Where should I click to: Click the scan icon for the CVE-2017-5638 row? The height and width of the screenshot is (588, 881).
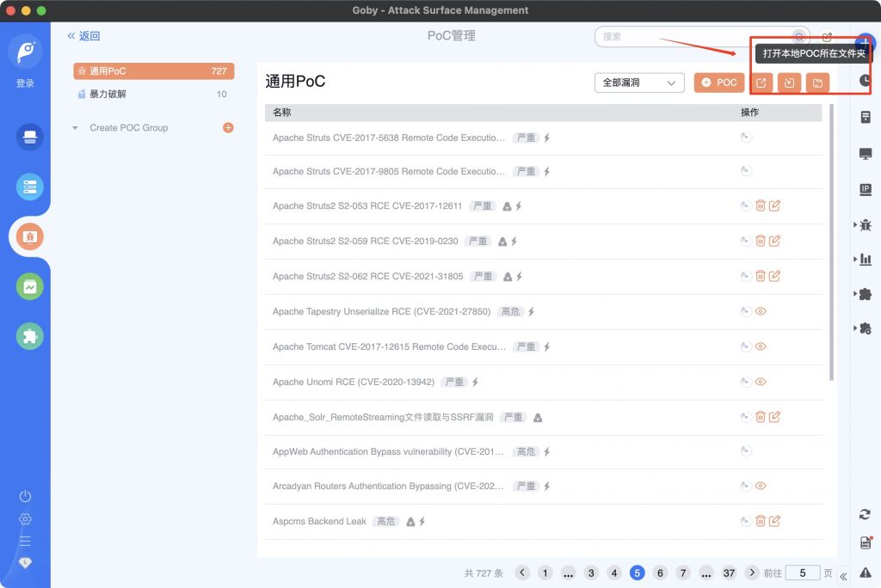(746, 137)
